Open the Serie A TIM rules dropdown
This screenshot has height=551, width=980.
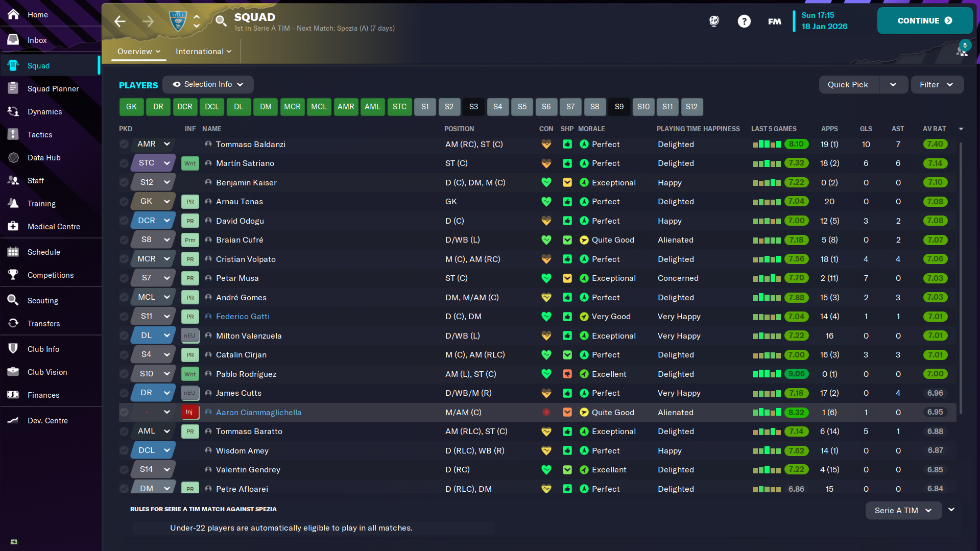click(903, 510)
